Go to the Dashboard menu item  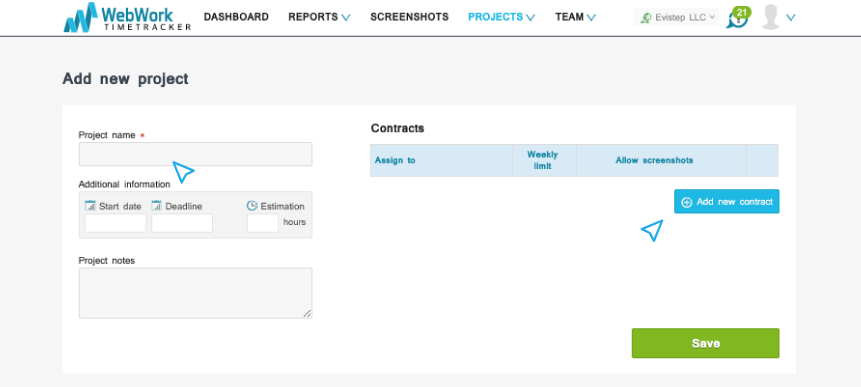[236, 17]
